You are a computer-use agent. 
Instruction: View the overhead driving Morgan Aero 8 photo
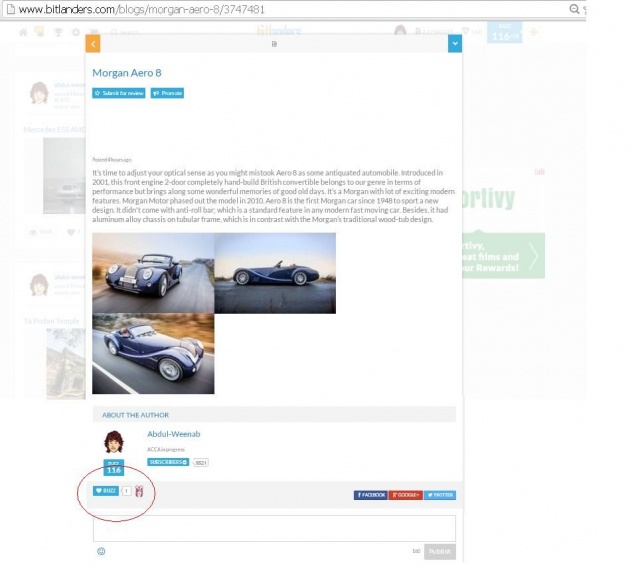coord(153,354)
